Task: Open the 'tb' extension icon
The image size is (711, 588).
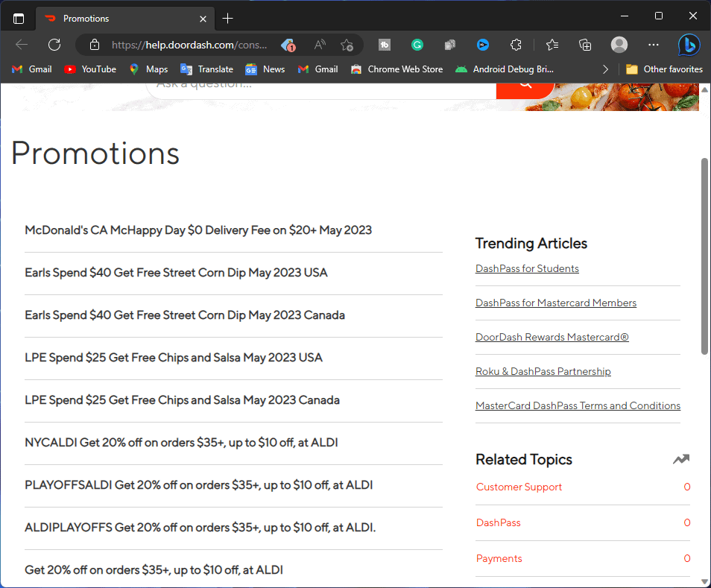Action: pyautogui.click(x=385, y=45)
